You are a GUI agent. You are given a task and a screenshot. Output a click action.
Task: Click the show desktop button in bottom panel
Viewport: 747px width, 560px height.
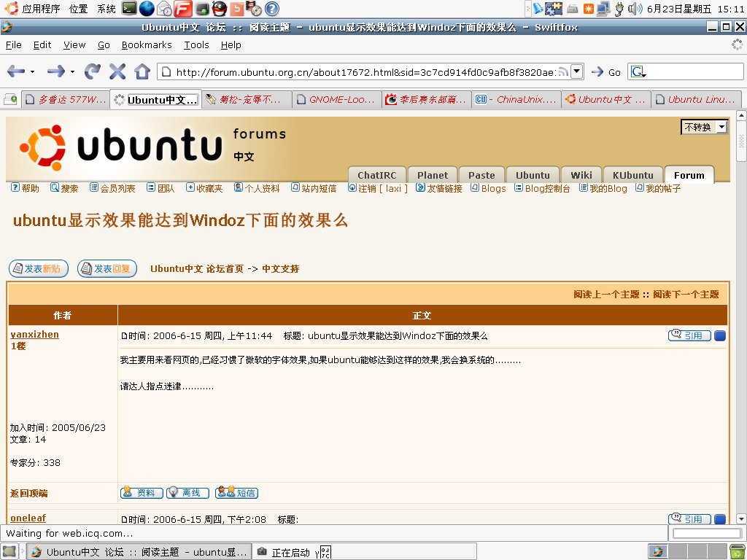[9, 551]
